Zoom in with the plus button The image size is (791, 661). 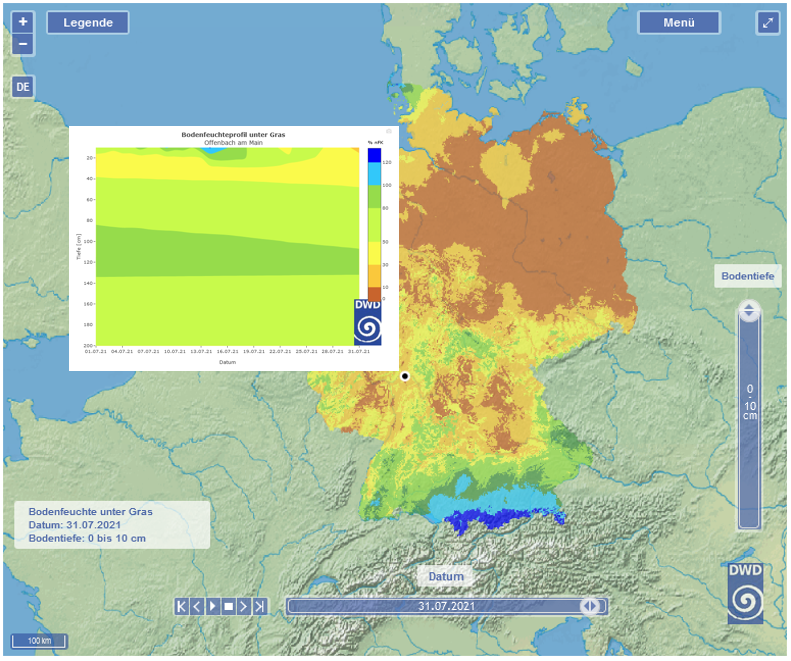tap(23, 21)
